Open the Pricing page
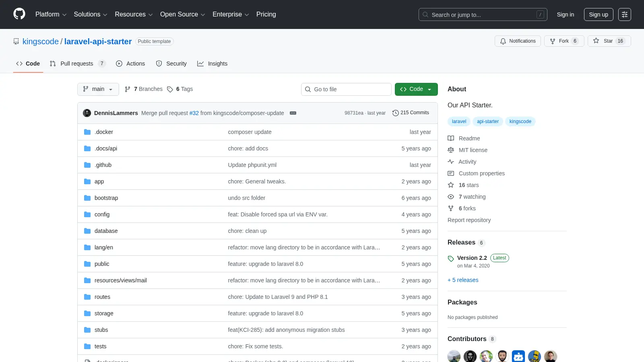644x362 pixels. click(x=266, y=14)
